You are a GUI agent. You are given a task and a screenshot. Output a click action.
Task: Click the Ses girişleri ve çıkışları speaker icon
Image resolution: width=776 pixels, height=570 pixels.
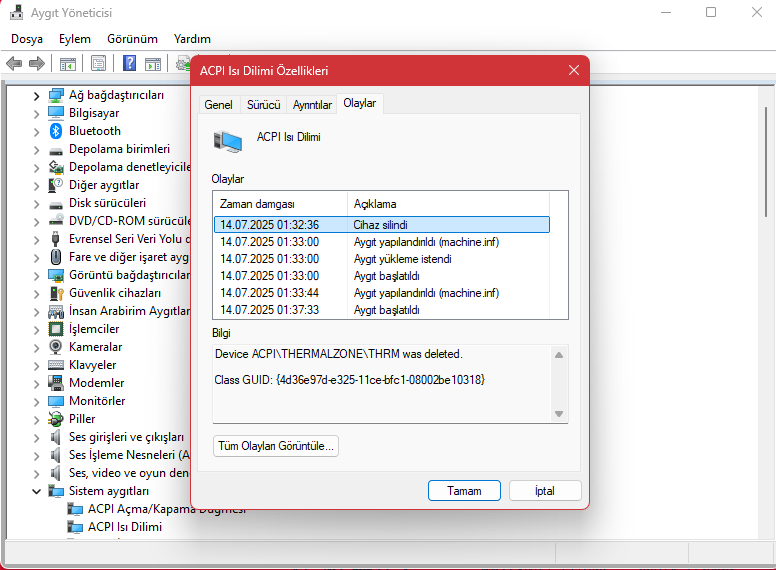(x=55, y=437)
